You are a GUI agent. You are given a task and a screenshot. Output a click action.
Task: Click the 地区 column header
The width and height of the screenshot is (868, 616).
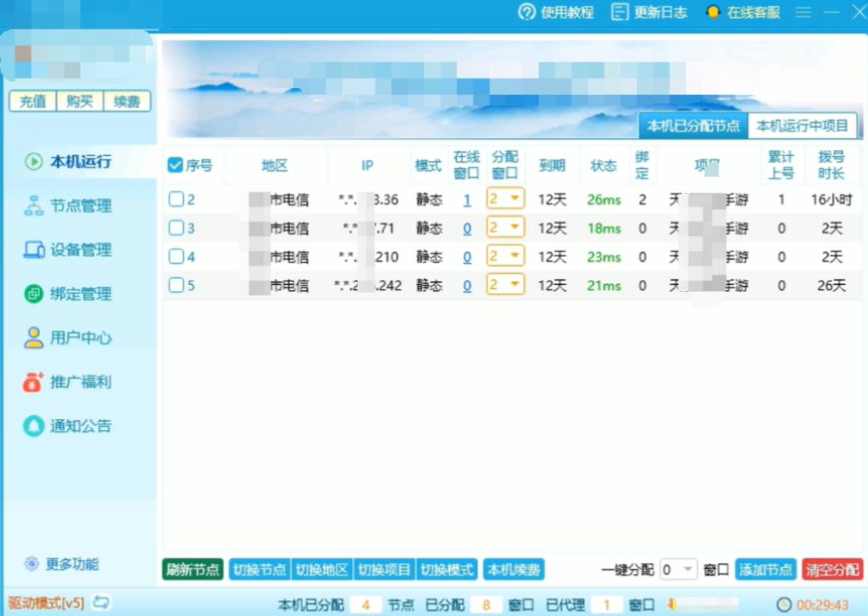pyautogui.click(x=275, y=165)
